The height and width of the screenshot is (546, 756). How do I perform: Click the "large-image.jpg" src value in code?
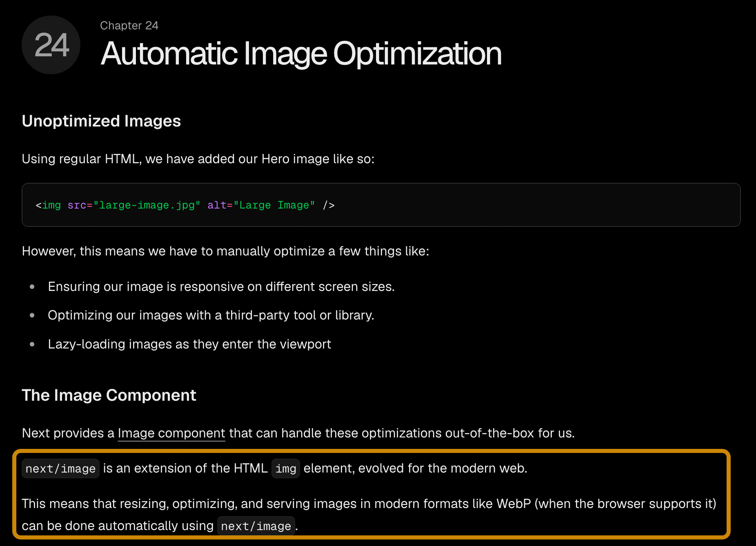tap(147, 205)
